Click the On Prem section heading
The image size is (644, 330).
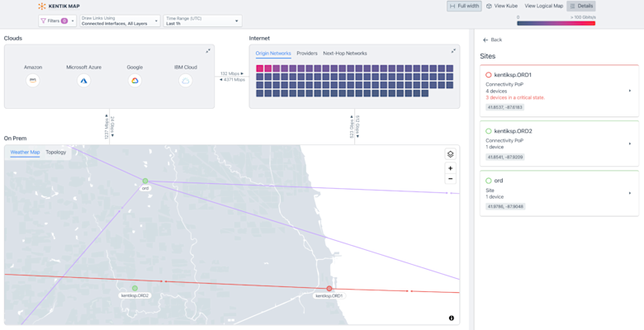[x=15, y=139]
